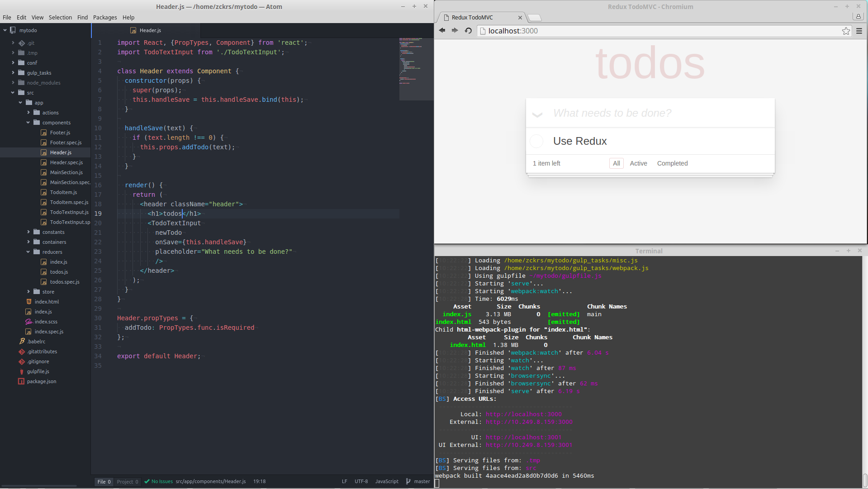
Task: Open the Chromium hamburger menu
Action: (859, 31)
